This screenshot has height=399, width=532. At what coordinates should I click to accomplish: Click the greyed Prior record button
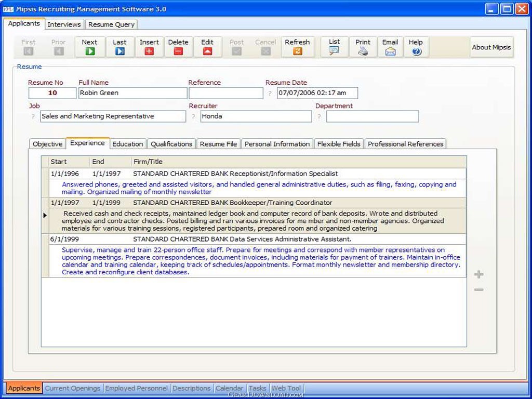tap(58, 47)
